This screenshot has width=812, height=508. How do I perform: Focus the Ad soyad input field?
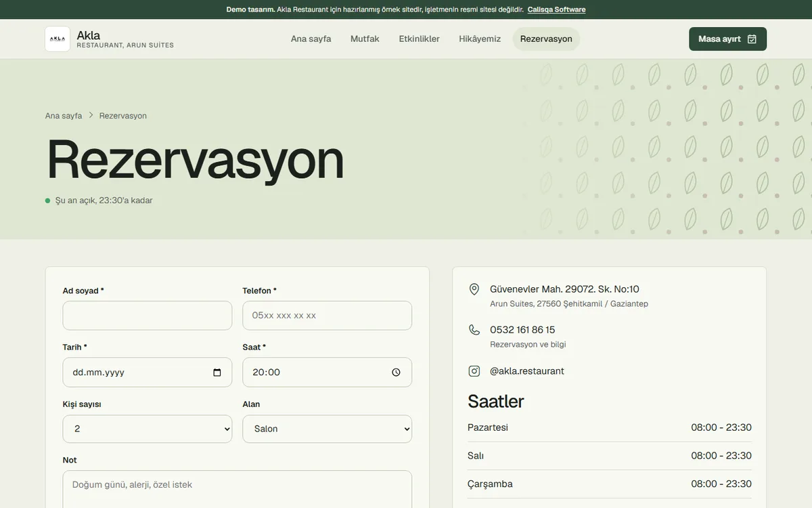tap(148, 316)
